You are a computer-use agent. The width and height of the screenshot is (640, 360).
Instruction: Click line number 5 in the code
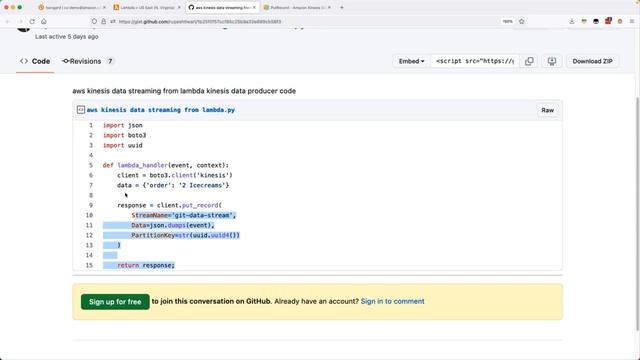point(91,165)
